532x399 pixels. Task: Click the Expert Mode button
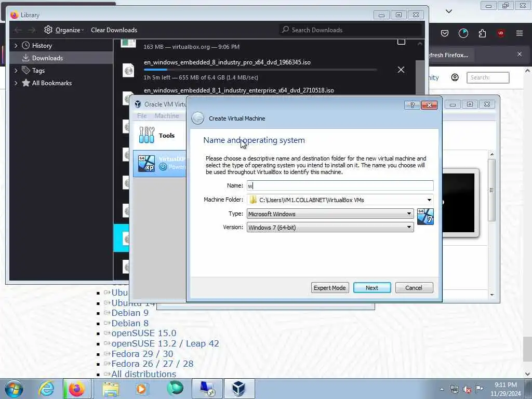(329, 288)
